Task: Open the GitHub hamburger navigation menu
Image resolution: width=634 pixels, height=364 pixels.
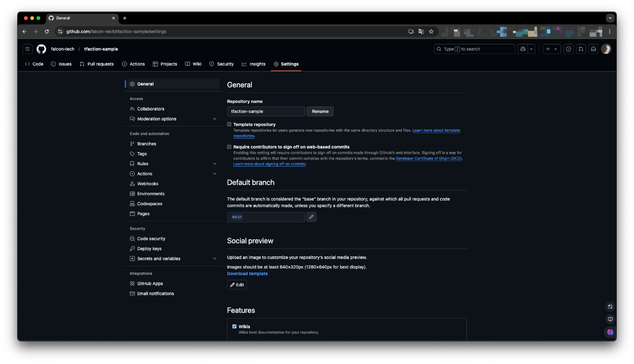Action: (28, 49)
